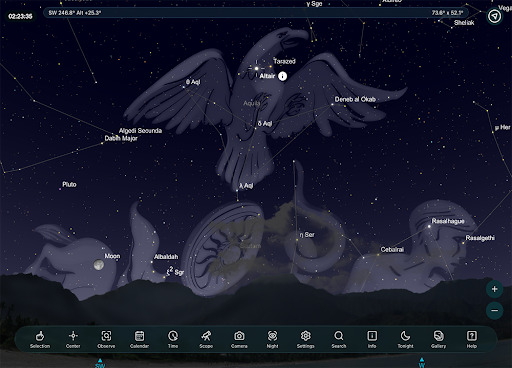
Task: Open the Gallery
Action: coord(438,339)
